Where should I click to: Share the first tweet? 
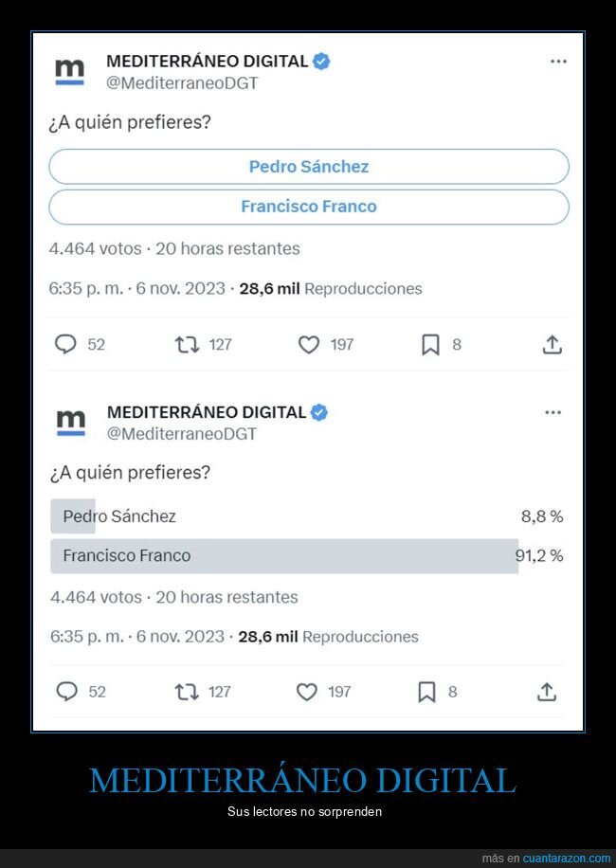tap(553, 344)
